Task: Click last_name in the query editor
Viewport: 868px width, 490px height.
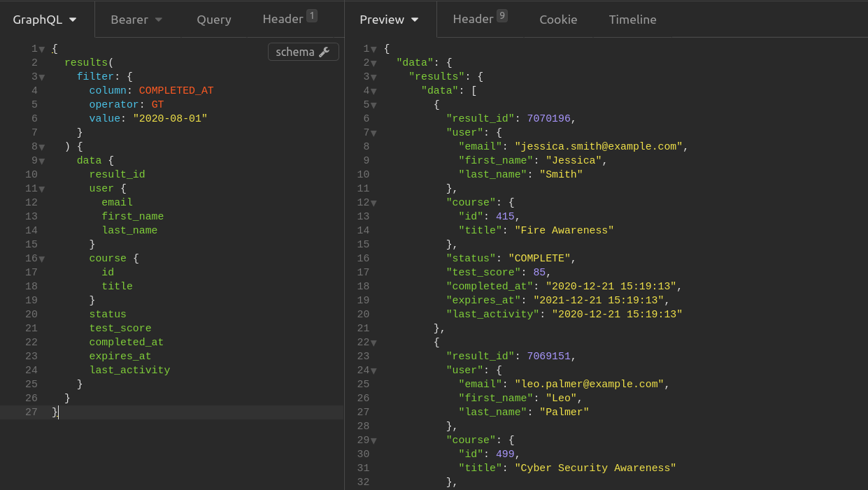Action: pyautogui.click(x=129, y=230)
